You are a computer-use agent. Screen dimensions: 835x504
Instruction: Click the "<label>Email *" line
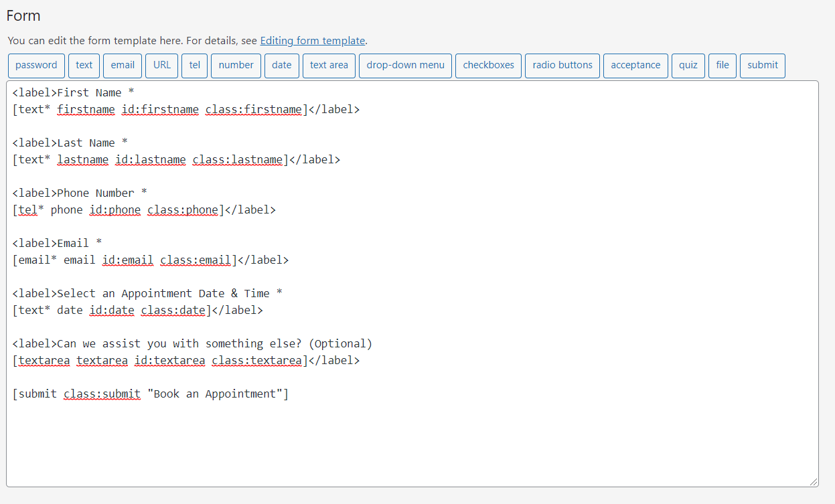[58, 243]
